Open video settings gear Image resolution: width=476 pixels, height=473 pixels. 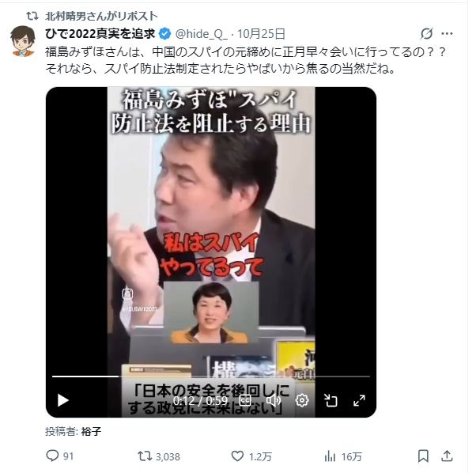pyautogui.click(x=302, y=400)
